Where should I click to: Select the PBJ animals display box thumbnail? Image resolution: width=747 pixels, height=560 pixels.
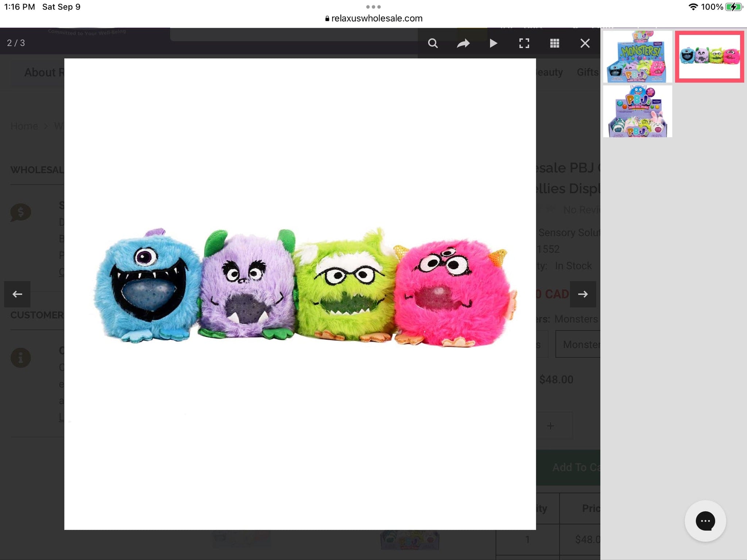[638, 111]
